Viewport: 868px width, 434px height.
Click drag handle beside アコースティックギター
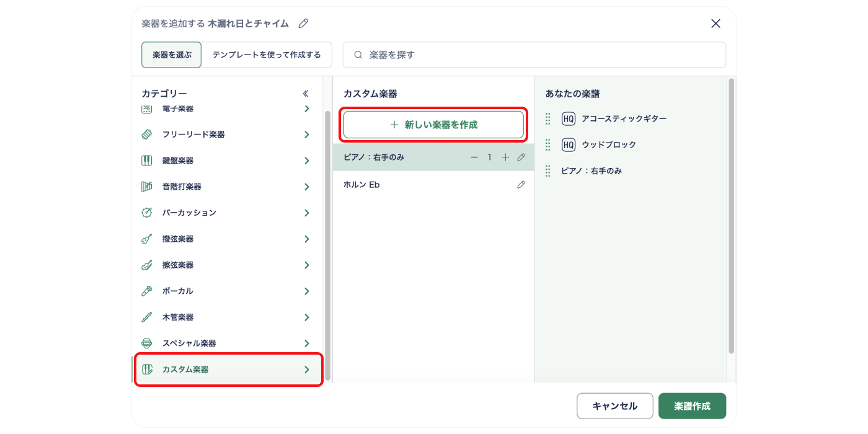click(x=547, y=118)
